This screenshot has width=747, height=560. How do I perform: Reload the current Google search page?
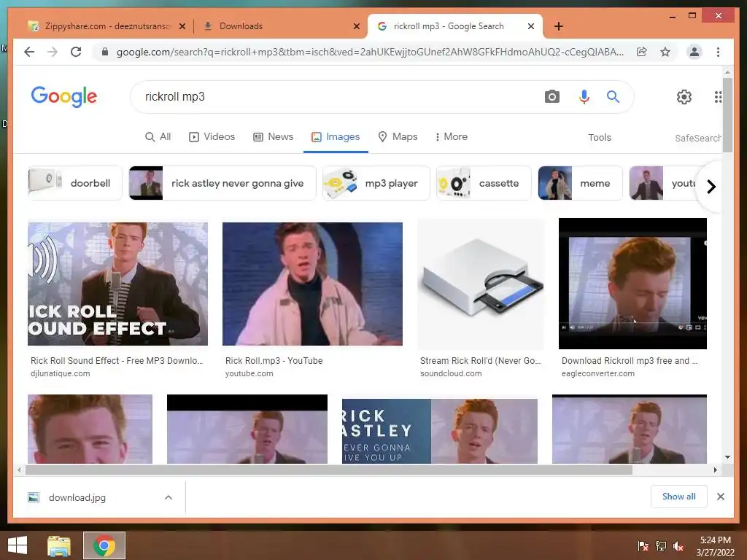(76, 52)
